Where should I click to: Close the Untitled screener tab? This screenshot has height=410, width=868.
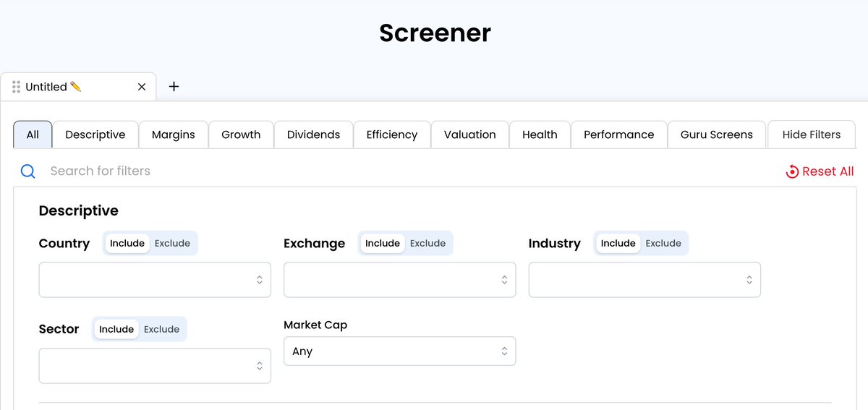pyautogui.click(x=142, y=87)
